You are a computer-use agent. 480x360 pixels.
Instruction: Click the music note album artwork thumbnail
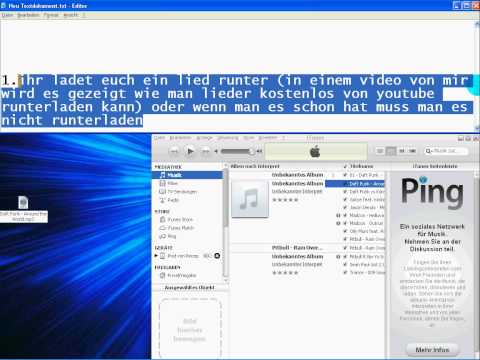pyautogui.click(x=250, y=198)
